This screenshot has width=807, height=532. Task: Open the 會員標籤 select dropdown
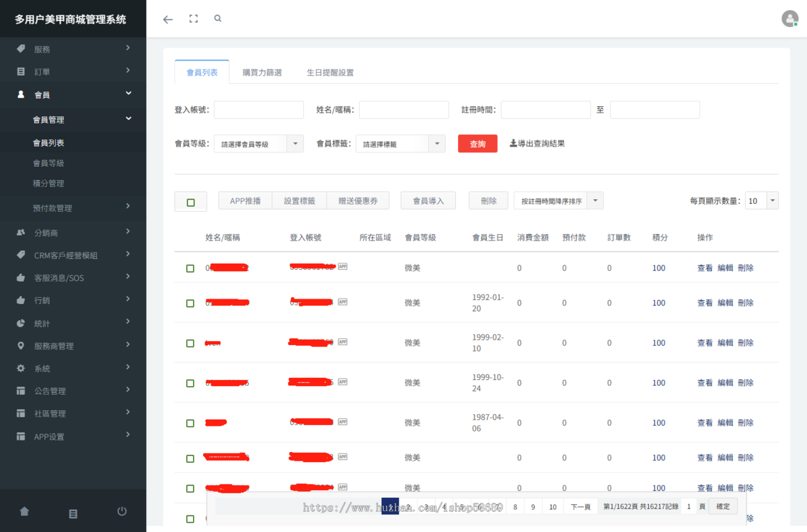[x=400, y=144]
